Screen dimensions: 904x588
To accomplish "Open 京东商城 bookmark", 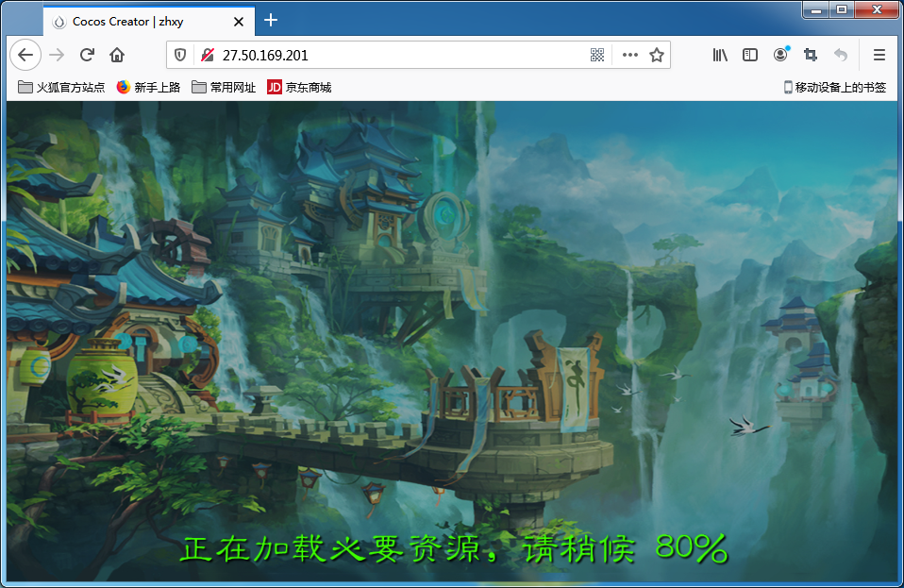I will pos(299,87).
